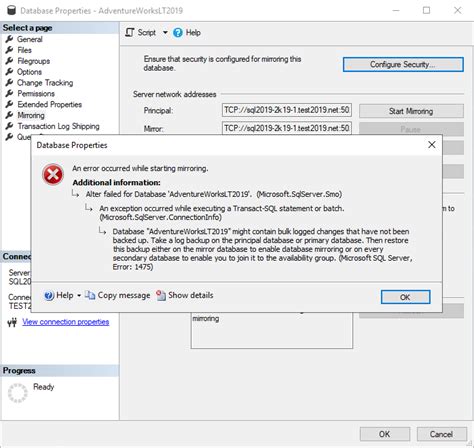Maximize the Database Properties window
This screenshot has width=474, height=448.
coord(426,10)
